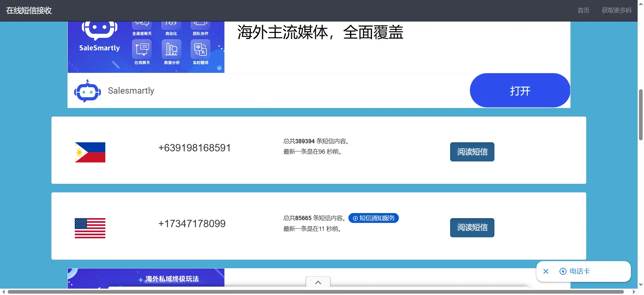Click the horizontal scrollbar right arrow
This screenshot has height=295, width=644.
click(634, 292)
